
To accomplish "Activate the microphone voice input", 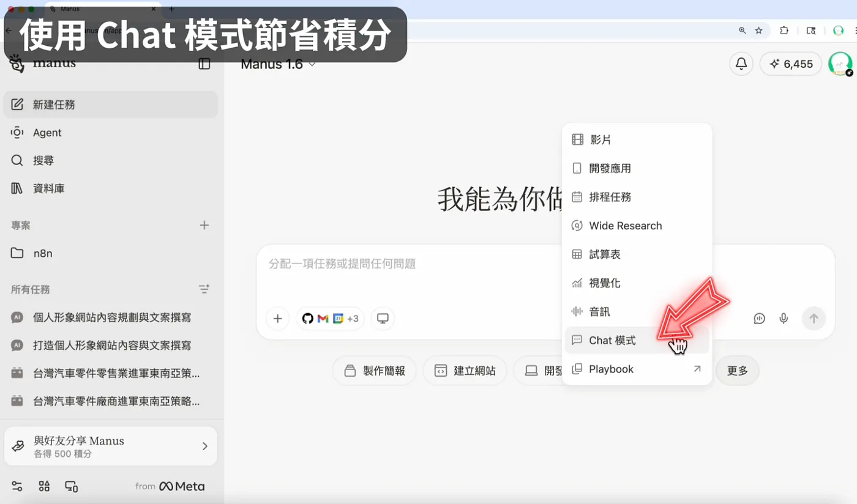I will (784, 319).
